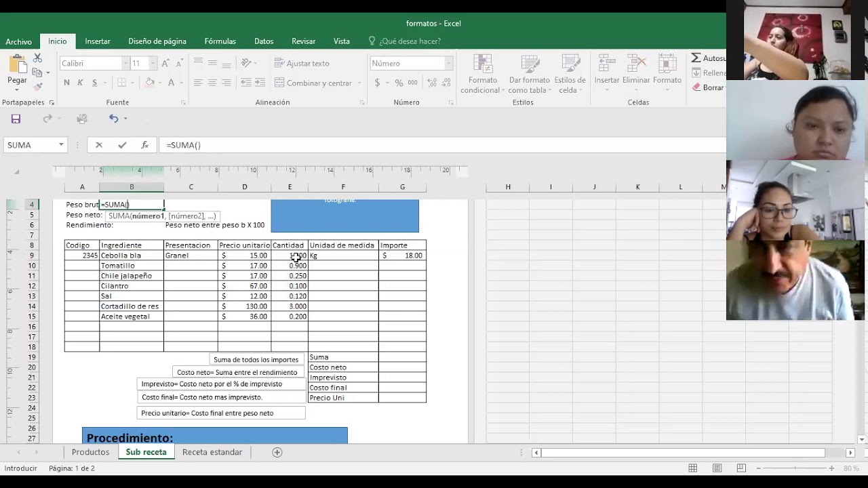Click Combinar y centrar button
This screenshot has width=868, height=488.
coord(314,83)
